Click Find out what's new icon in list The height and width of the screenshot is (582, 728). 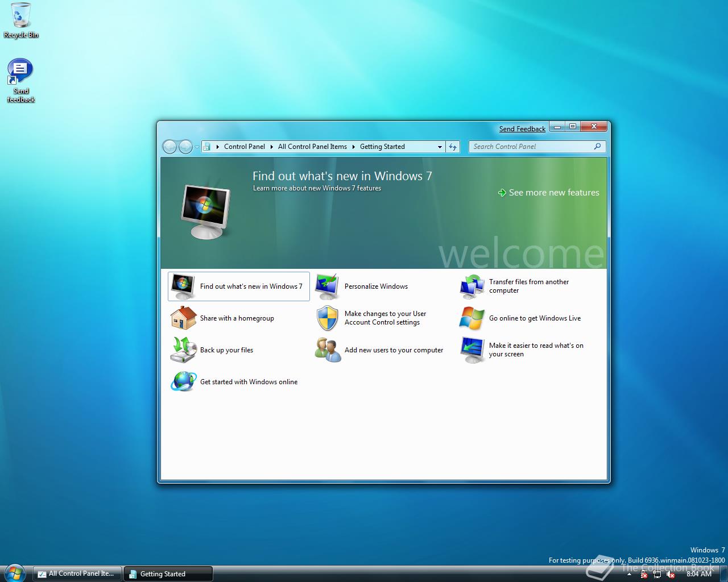183,286
